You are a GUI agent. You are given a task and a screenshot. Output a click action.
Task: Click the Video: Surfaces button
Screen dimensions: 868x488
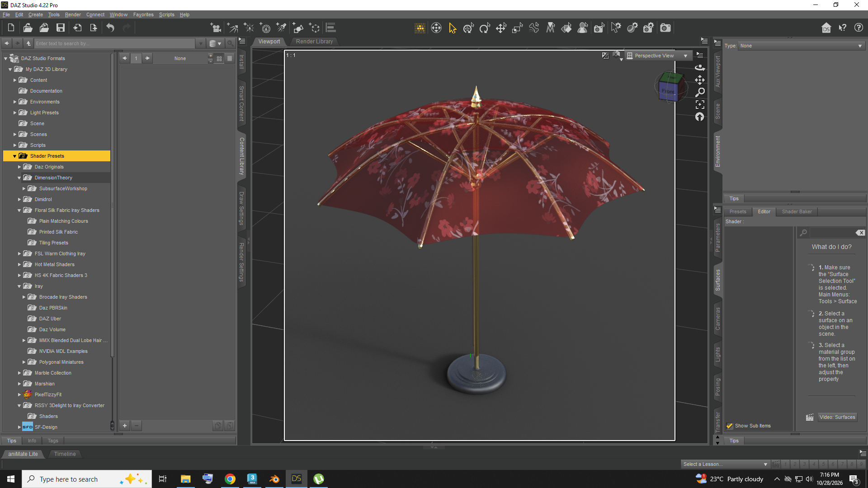(x=837, y=417)
